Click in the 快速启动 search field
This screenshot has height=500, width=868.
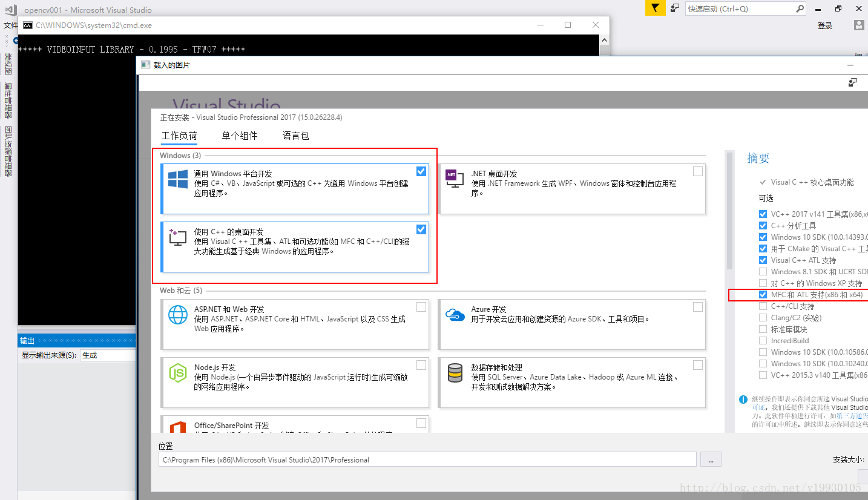[x=740, y=8]
